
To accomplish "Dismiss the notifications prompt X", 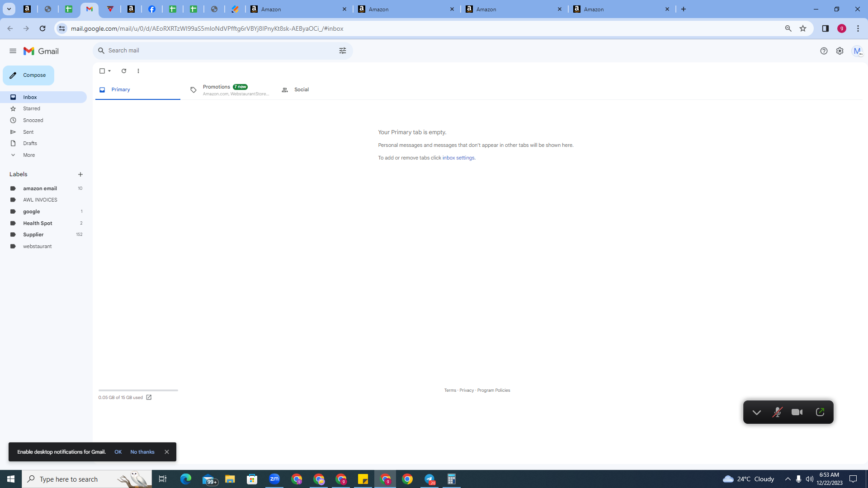I will [x=167, y=452].
